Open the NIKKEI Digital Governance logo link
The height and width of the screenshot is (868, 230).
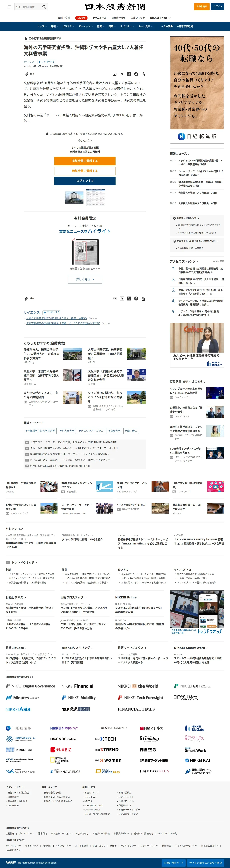[30, 686]
